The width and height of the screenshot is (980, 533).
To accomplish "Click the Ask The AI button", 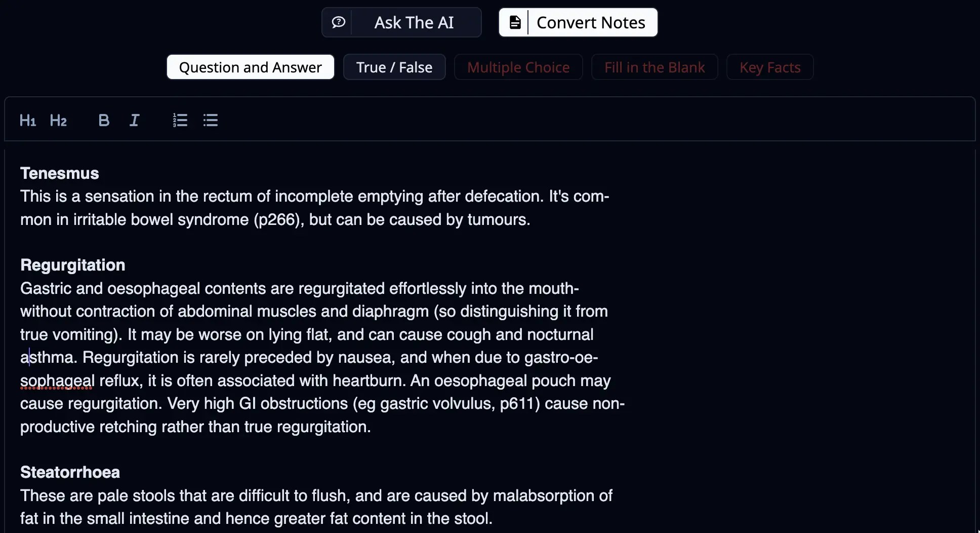I will [x=414, y=22].
